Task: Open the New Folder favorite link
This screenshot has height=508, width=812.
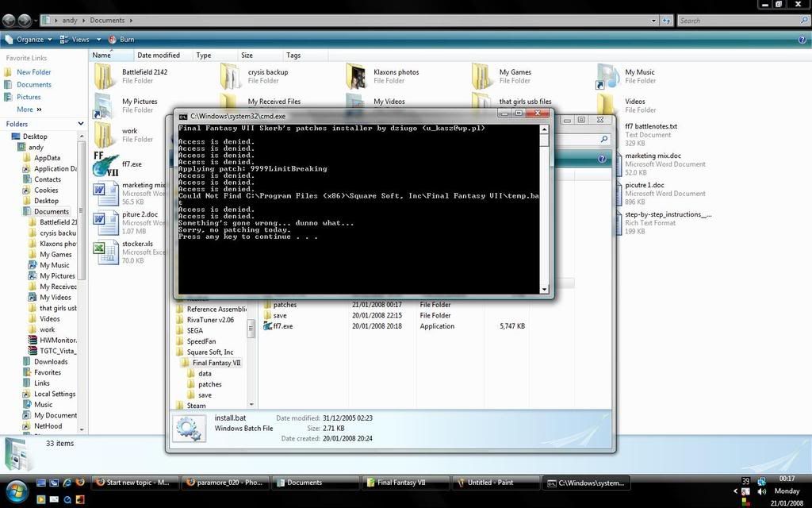Action: (33, 72)
